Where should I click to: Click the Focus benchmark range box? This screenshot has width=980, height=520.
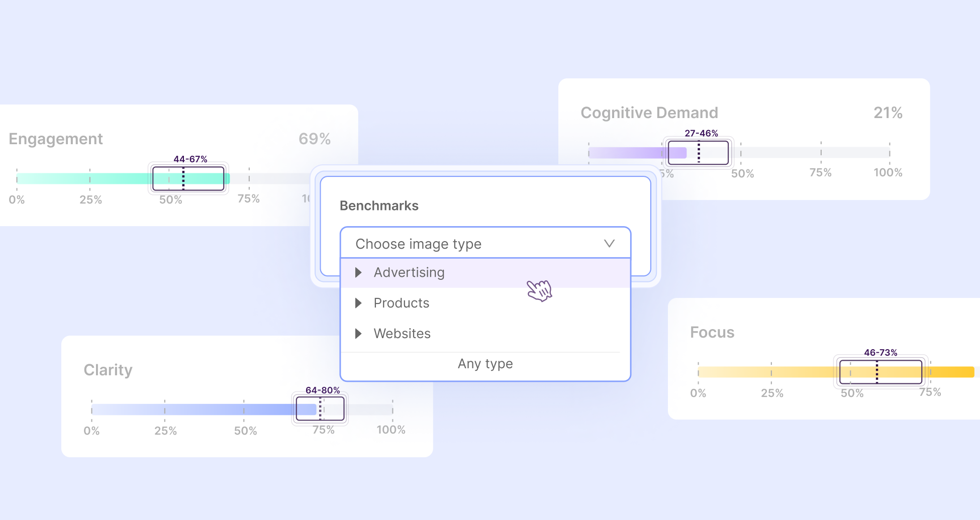[x=880, y=372]
